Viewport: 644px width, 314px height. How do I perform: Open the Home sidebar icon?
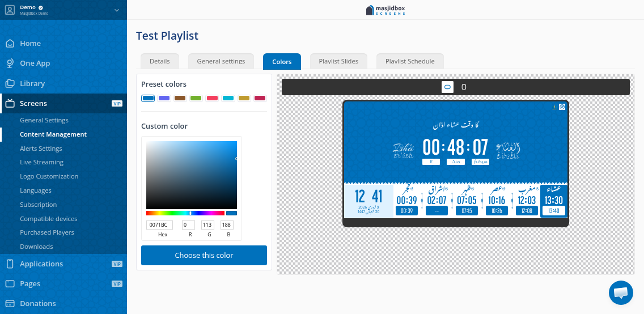10,43
